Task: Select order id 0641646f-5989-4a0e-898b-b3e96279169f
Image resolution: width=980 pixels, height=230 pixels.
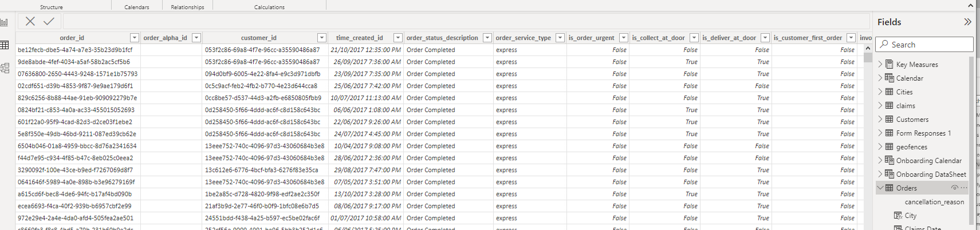Action: click(x=76, y=182)
